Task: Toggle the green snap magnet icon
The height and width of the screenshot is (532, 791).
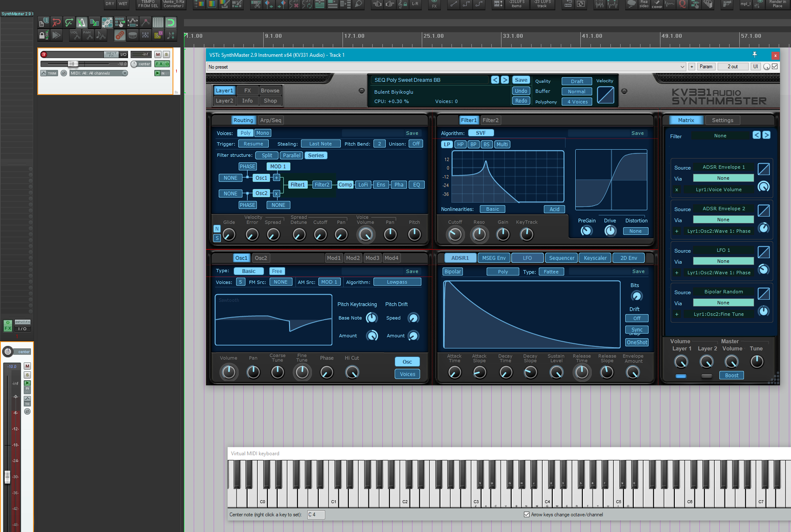Action: [x=171, y=22]
